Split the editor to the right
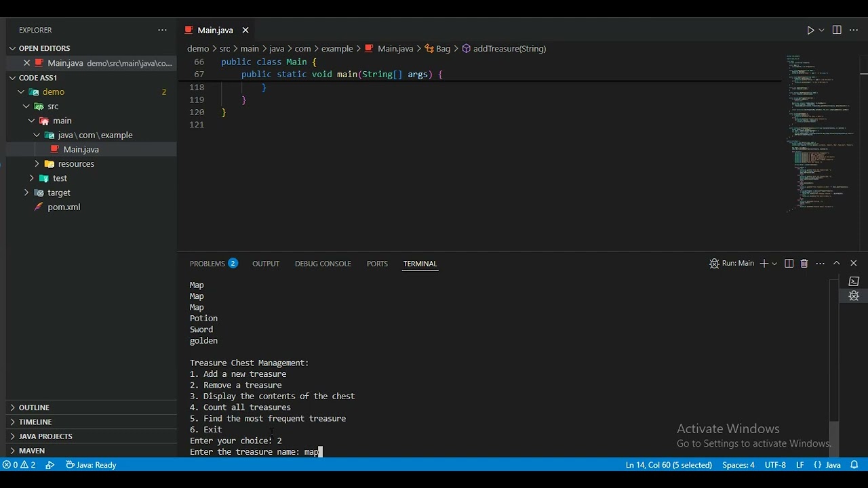 [837, 30]
